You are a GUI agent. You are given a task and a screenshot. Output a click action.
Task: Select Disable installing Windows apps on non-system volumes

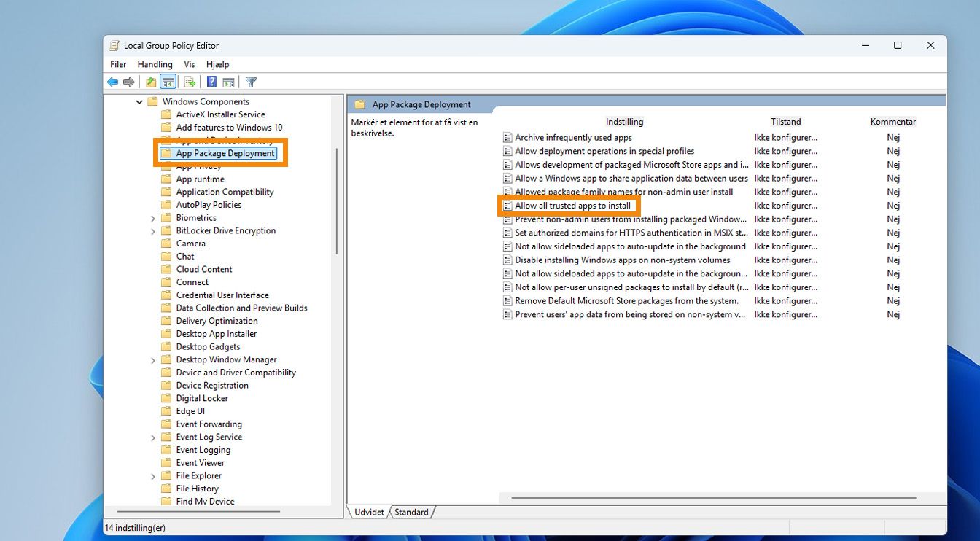pyautogui.click(x=623, y=260)
